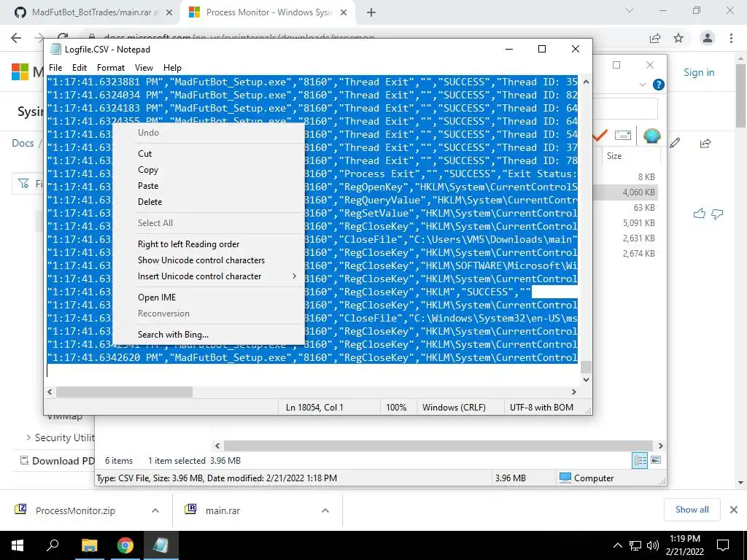This screenshot has width=747, height=560.
Task: Open Chrome profile avatar
Action: (x=708, y=38)
